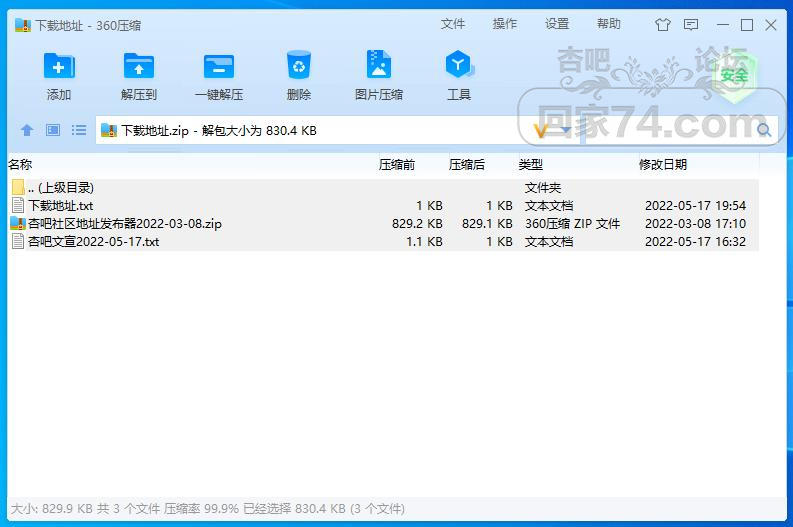
Task: Click the date 2022-05-17 16:32
Action: (695, 242)
